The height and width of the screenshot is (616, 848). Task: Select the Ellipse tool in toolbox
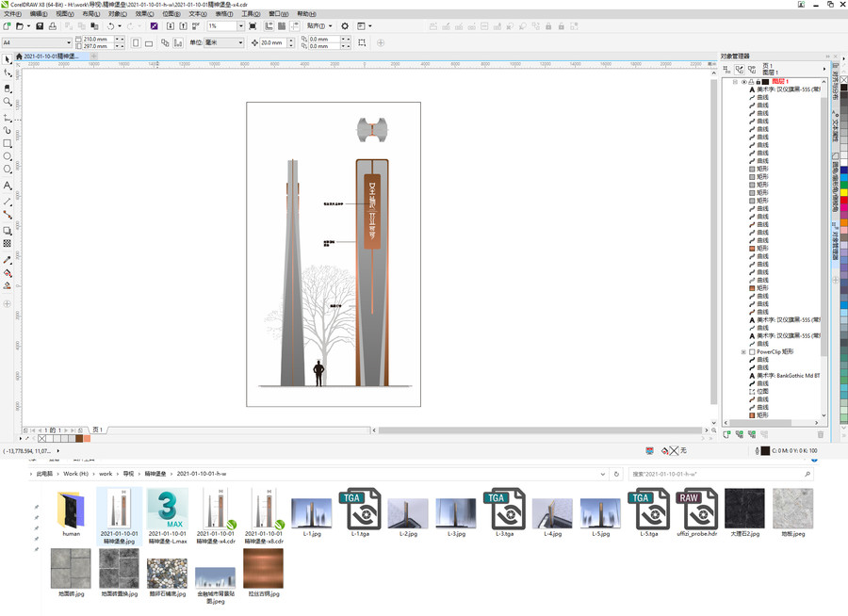7,156
